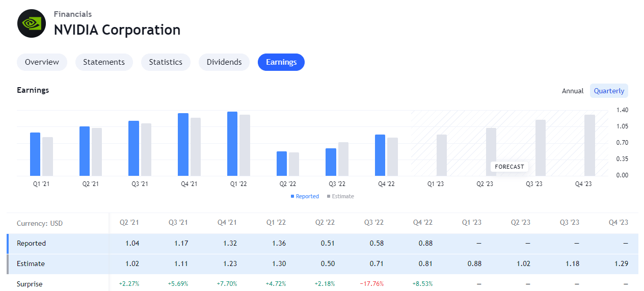Viewport: 644px width, 291px height.
Task: Click the 1.40 y-axis label
Action: coord(622,110)
